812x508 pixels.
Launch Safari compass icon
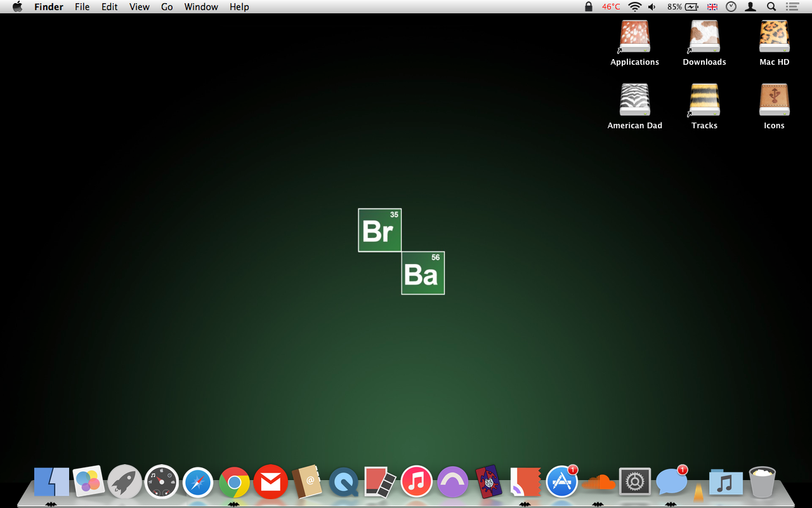coord(198,483)
